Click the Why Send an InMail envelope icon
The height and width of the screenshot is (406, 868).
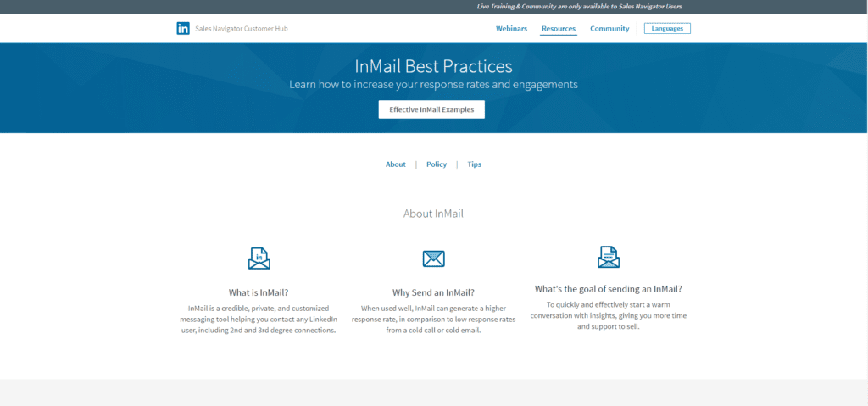pyautogui.click(x=433, y=259)
